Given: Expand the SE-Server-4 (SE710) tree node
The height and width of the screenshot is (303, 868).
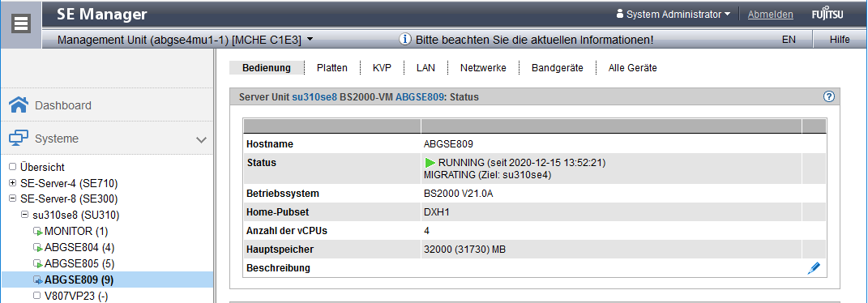Looking at the screenshot, I should pos(13,183).
